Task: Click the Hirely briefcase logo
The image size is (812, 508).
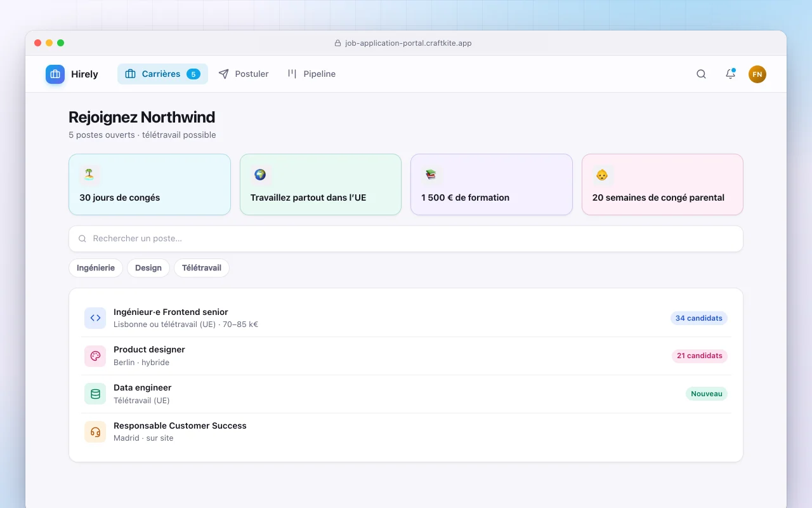Action: click(x=55, y=74)
